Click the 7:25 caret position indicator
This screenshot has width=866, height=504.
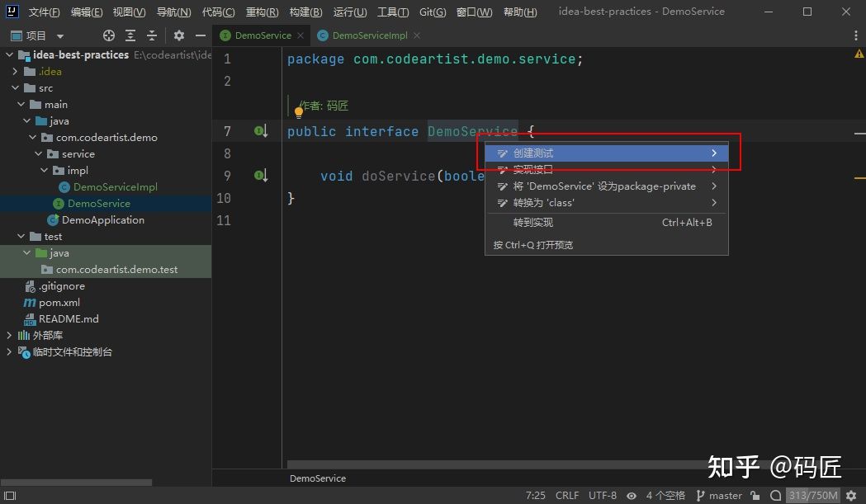535,495
